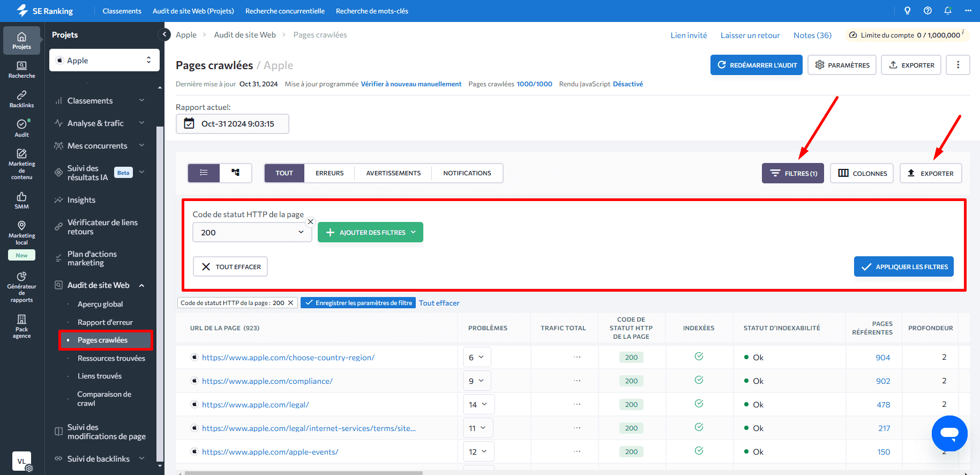
Task: Open SMM sidebar icon
Action: [x=21, y=200]
